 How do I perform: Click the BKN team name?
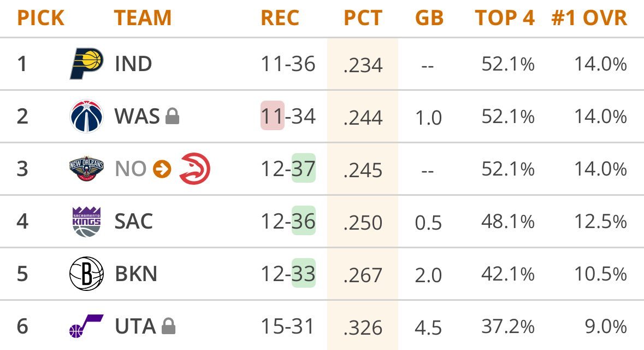(x=136, y=274)
